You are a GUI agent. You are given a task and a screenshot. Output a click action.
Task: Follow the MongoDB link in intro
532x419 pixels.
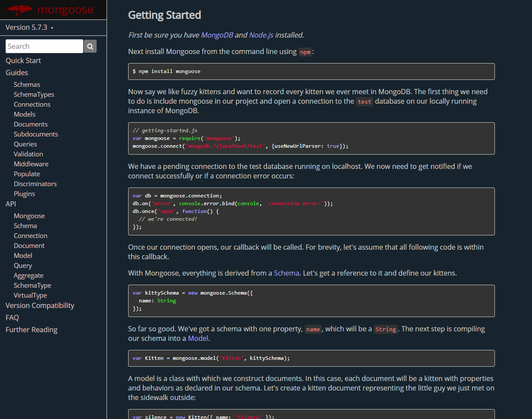(x=217, y=35)
